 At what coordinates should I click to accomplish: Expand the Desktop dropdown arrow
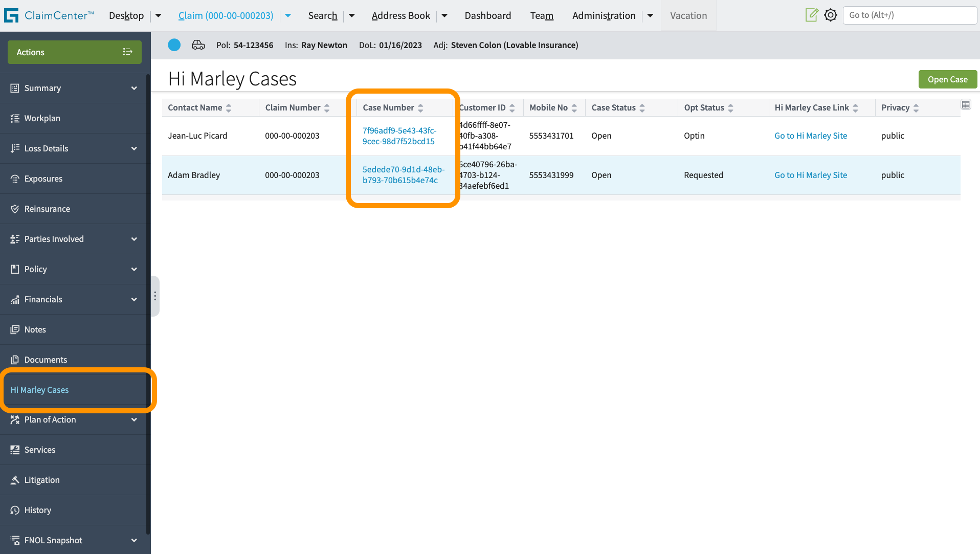(x=159, y=16)
